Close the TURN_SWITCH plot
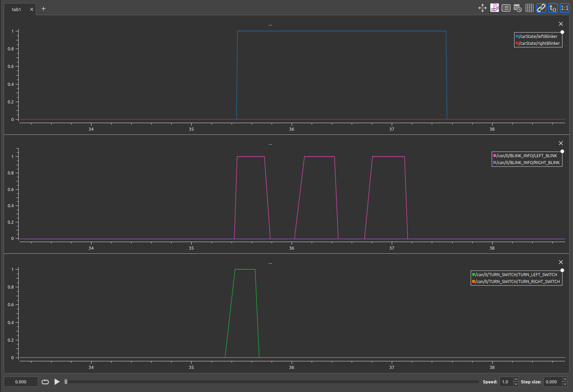 pyautogui.click(x=561, y=262)
